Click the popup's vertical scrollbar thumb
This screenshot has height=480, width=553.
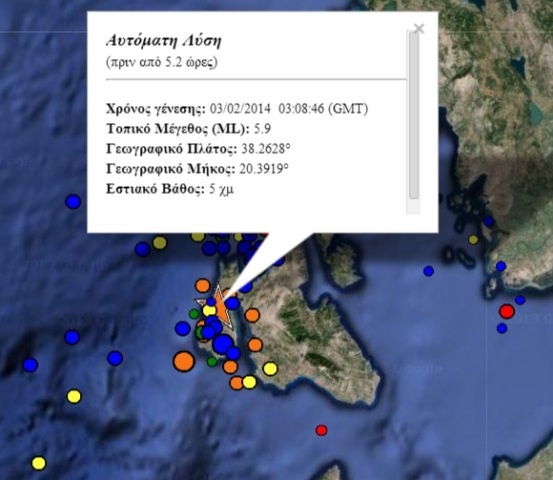(414, 116)
